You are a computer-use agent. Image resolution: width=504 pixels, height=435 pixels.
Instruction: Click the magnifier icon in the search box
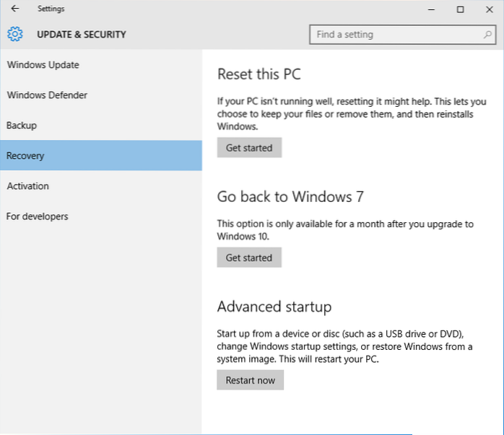click(x=488, y=34)
